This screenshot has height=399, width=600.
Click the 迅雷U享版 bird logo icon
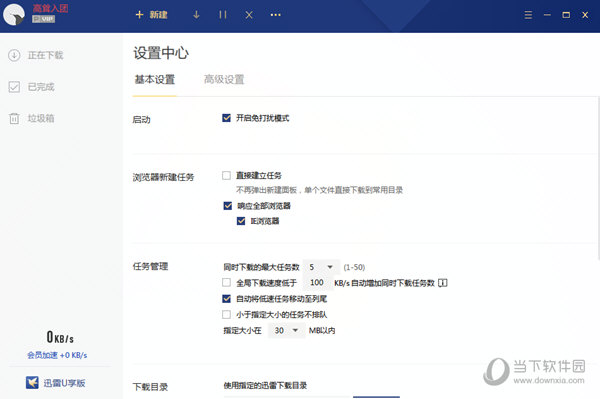click(32, 382)
